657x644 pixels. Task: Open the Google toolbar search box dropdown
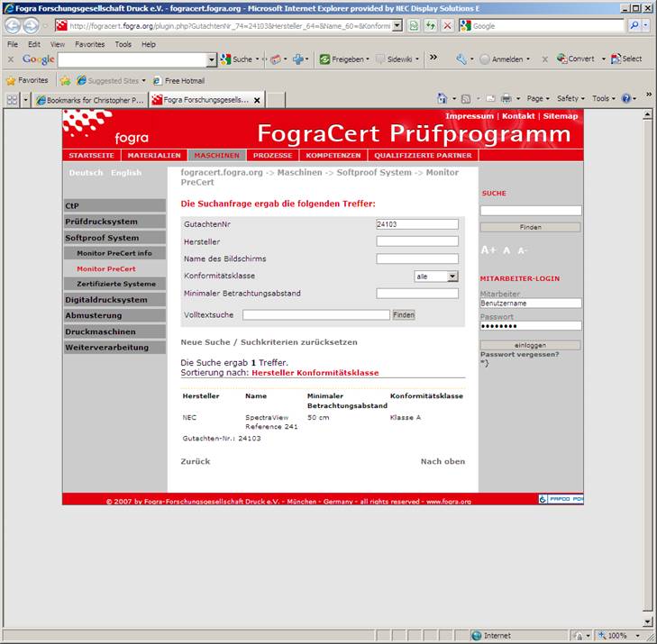pos(212,59)
